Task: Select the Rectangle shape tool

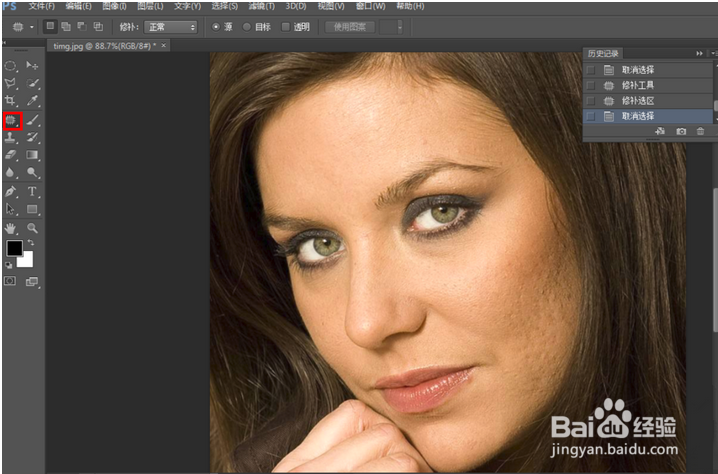Action: tap(32, 209)
